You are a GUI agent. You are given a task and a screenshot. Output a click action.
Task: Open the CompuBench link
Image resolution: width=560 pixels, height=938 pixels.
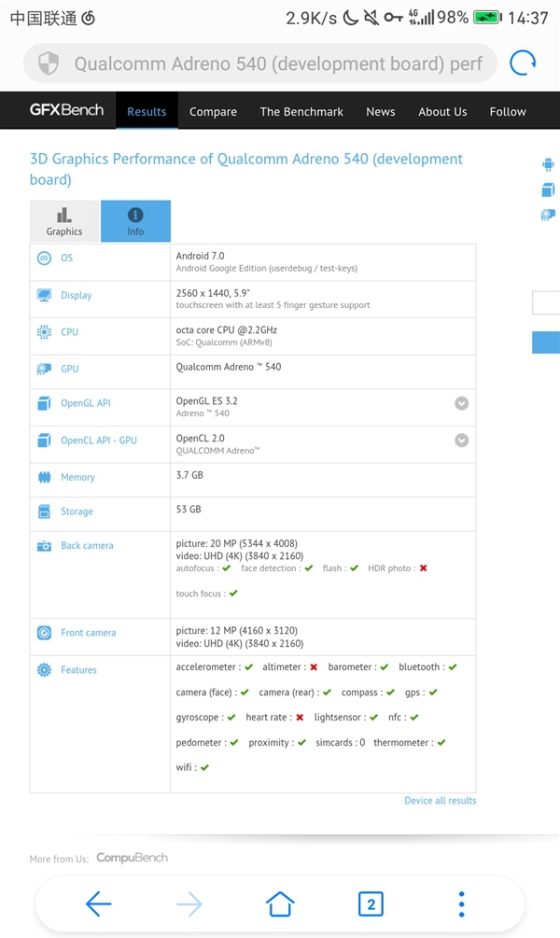click(x=132, y=858)
